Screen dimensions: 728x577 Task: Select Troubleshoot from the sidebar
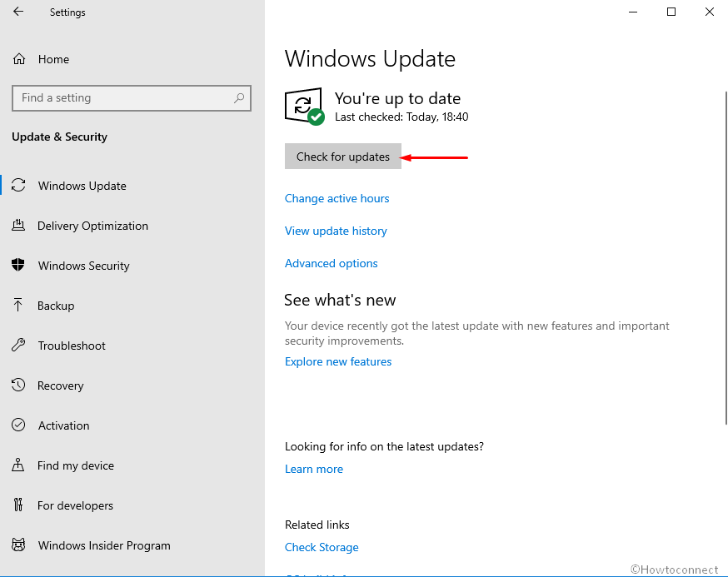pos(72,346)
